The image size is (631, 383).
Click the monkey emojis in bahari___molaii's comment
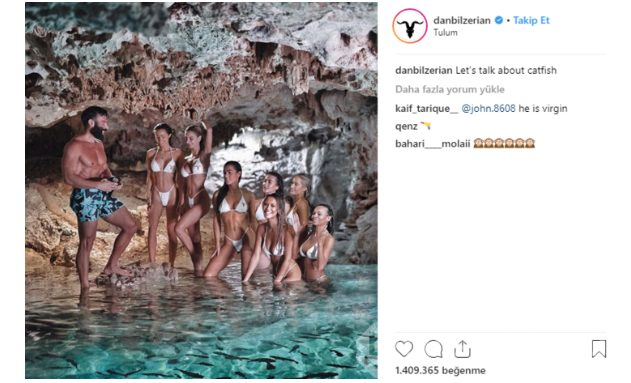(x=504, y=143)
